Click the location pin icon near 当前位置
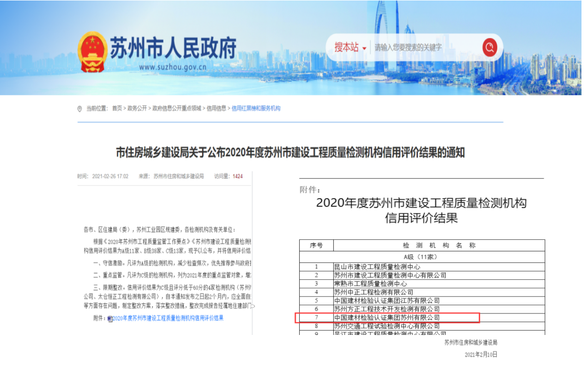This screenshot has width=588, height=368. pos(80,109)
